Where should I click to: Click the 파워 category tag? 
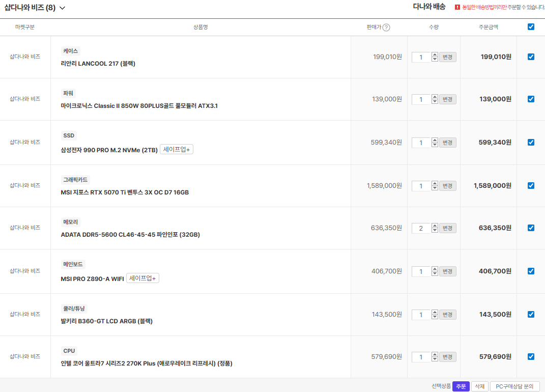[68, 93]
